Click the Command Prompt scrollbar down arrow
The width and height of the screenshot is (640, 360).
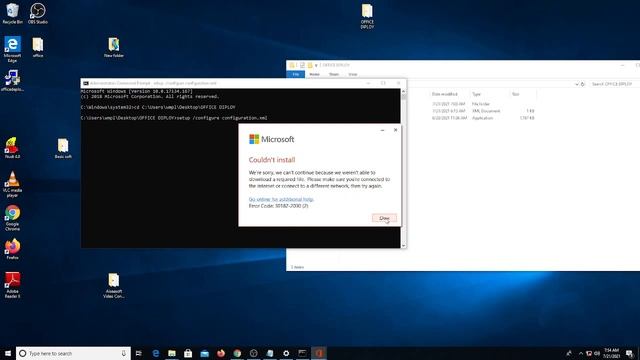pyautogui.click(x=404, y=245)
